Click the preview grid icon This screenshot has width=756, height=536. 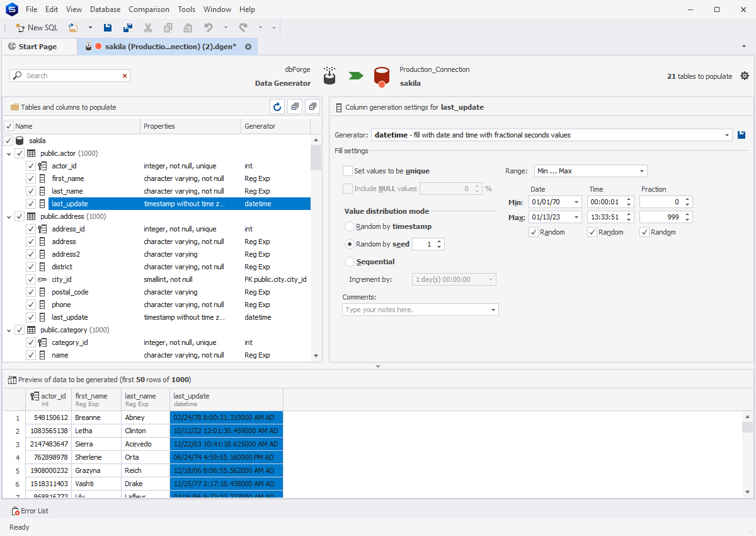[11, 380]
